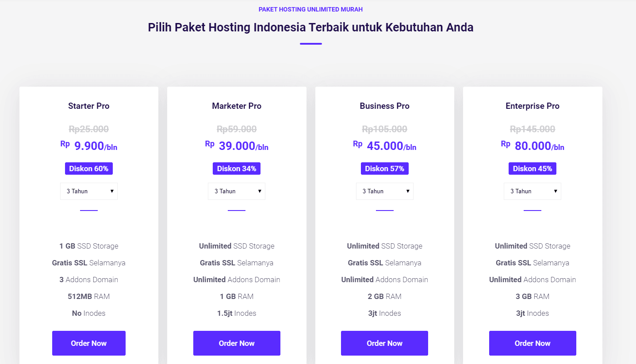Order the Business Pro plan
This screenshot has width=636, height=364.
[x=384, y=343]
